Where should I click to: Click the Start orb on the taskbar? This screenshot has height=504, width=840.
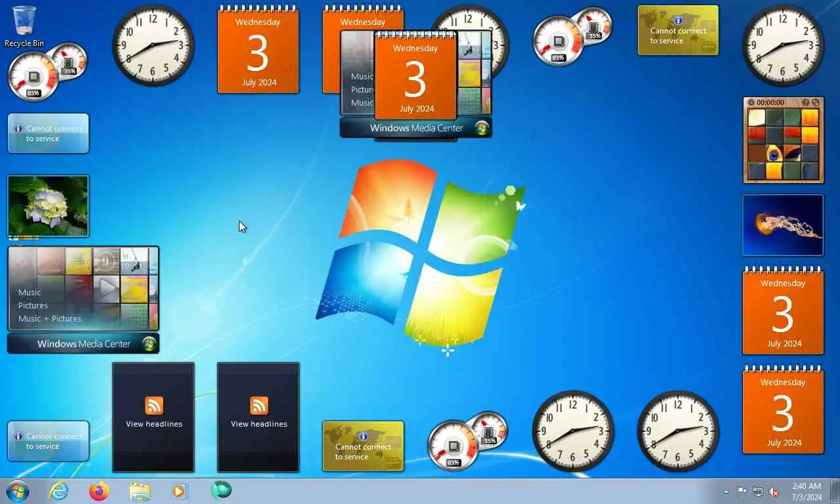point(18,491)
